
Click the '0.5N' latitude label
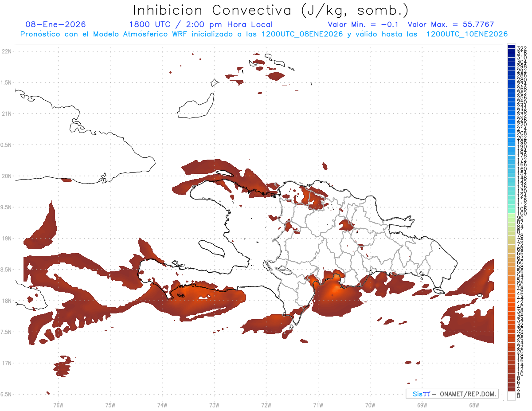(x=7, y=145)
